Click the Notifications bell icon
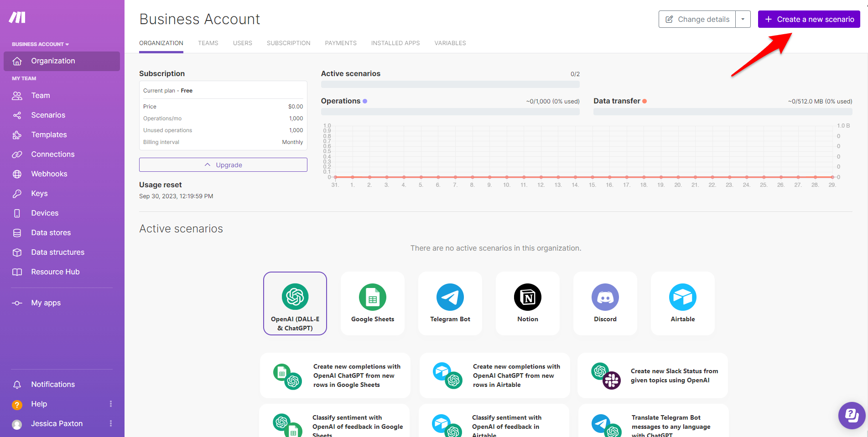This screenshot has height=437, width=868. (17, 385)
